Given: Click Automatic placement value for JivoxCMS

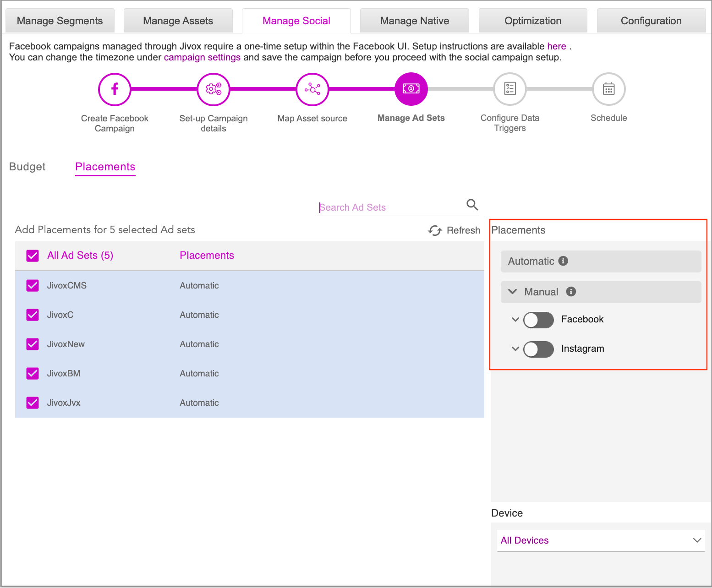Looking at the screenshot, I should (199, 286).
